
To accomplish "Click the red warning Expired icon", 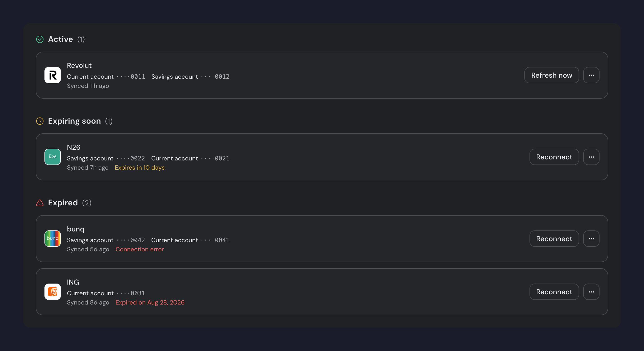I will coord(40,203).
